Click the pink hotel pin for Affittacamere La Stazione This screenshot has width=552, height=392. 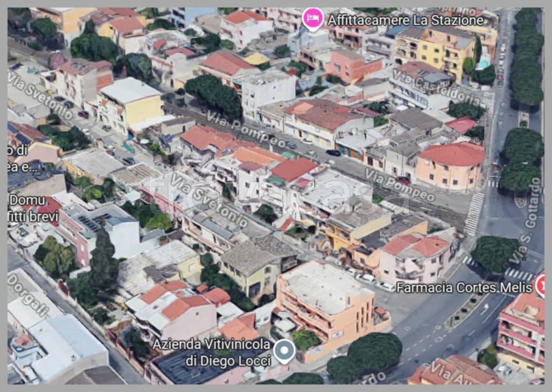[x=313, y=19]
